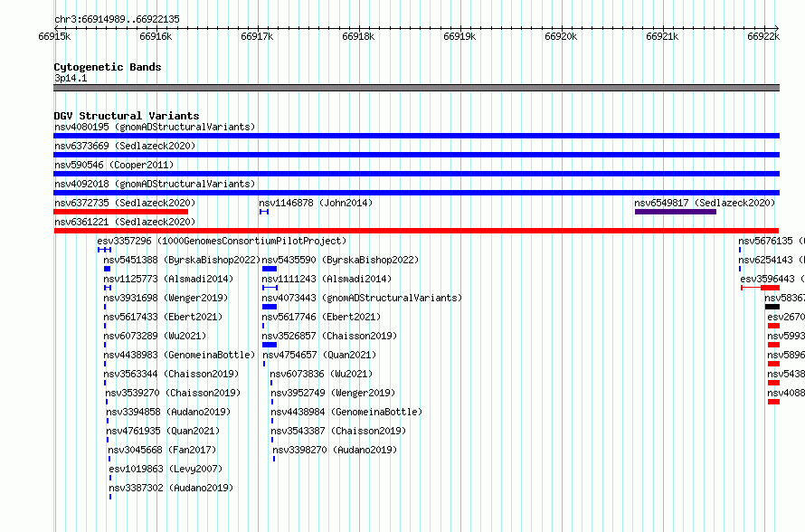Click the nsv6372735 (Sedlazeck2020) label
The width and height of the screenshot is (805, 532).
(125, 203)
